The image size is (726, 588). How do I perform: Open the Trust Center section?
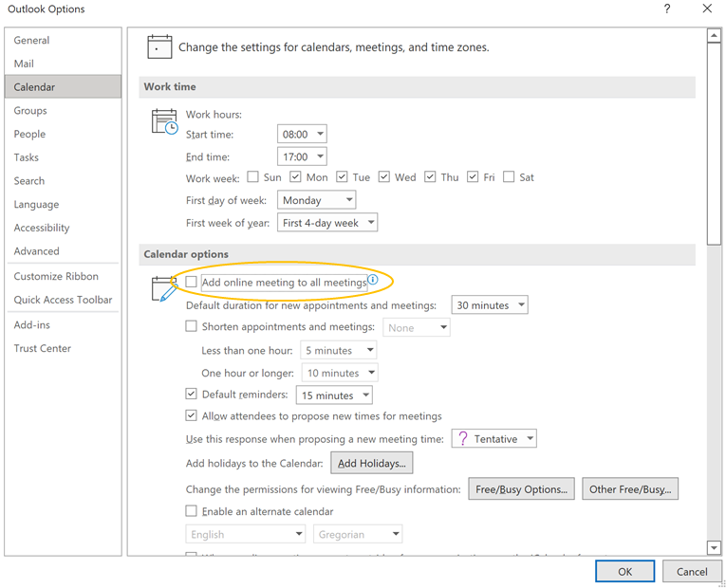(43, 348)
